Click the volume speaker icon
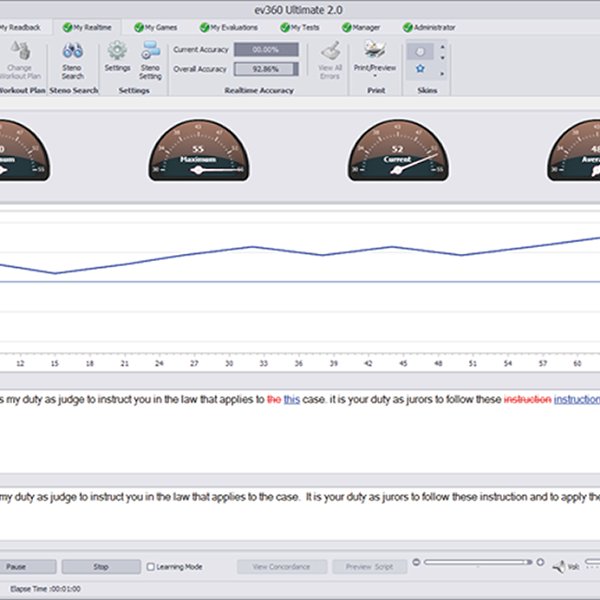This screenshot has width=600, height=600. click(x=559, y=566)
